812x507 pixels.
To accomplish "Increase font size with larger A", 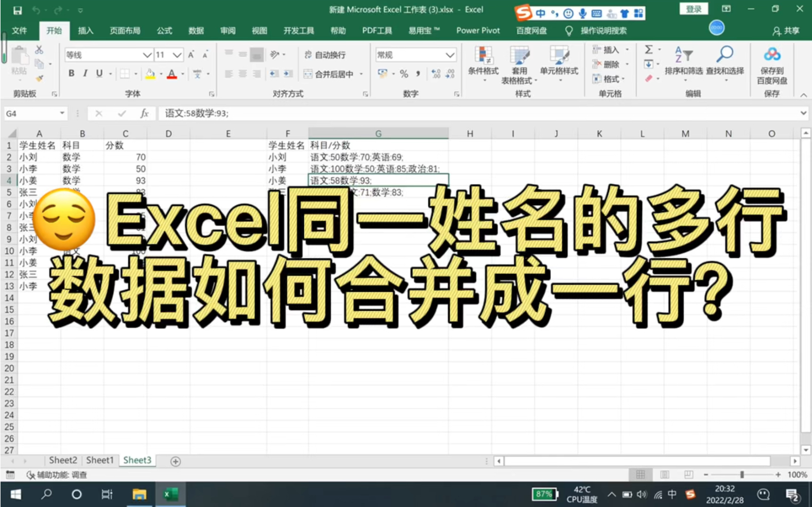I will [191, 55].
